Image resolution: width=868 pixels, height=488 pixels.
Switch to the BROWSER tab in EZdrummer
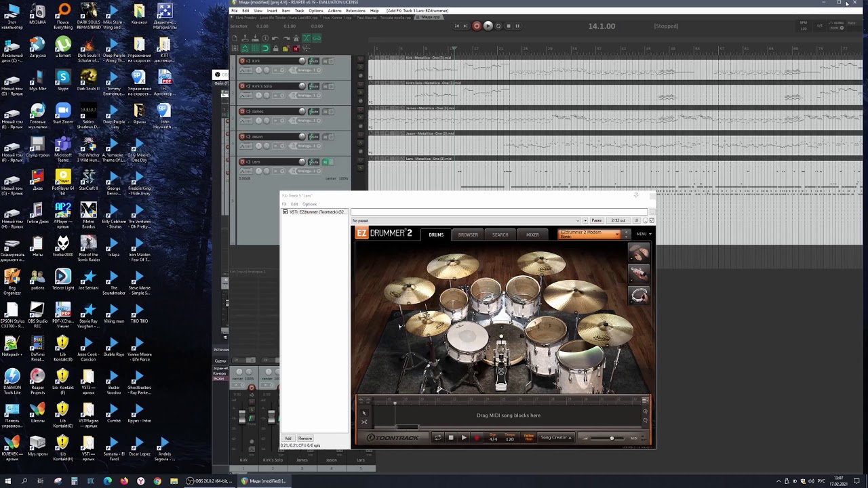468,235
